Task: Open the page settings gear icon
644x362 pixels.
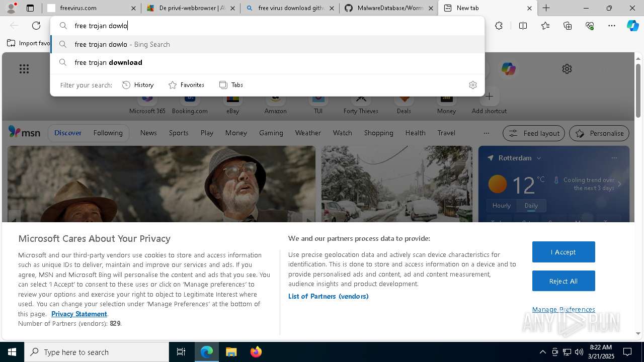Action: [x=567, y=69]
